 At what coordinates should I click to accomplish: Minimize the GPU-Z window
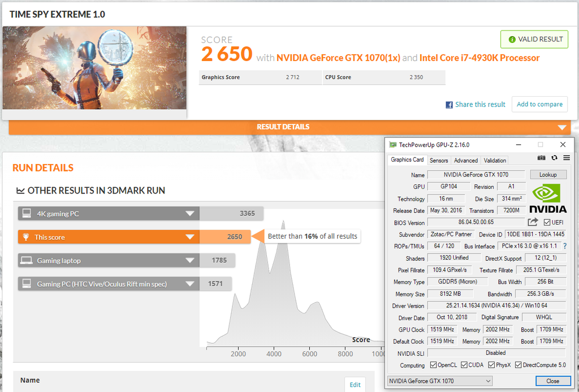tap(518, 144)
